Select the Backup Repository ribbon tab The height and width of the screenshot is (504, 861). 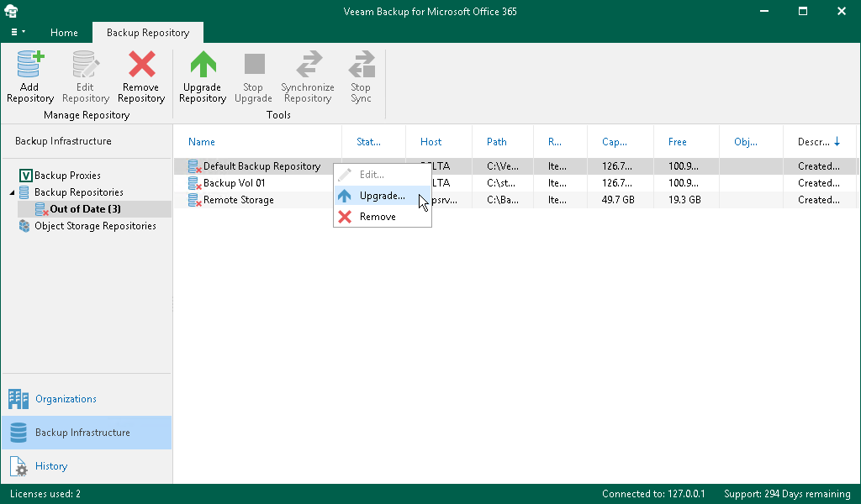tap(148, 33)
